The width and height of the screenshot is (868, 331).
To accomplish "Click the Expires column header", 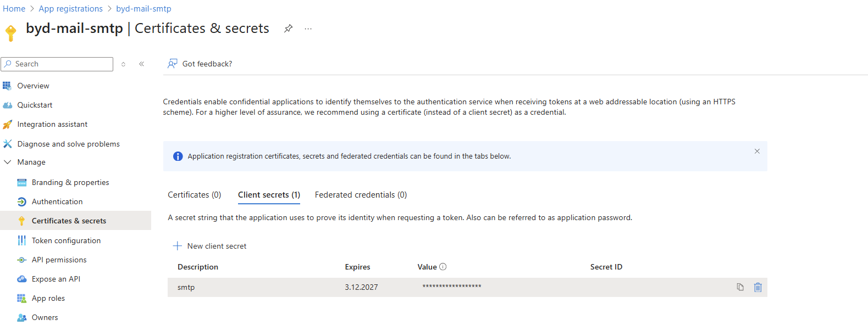I will tap(357, 267).
